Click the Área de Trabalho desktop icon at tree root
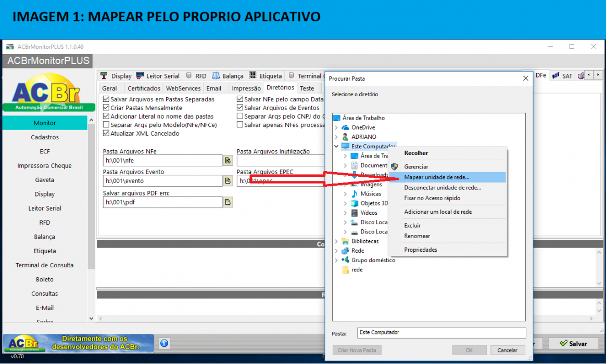 click(x=336, y=118)
